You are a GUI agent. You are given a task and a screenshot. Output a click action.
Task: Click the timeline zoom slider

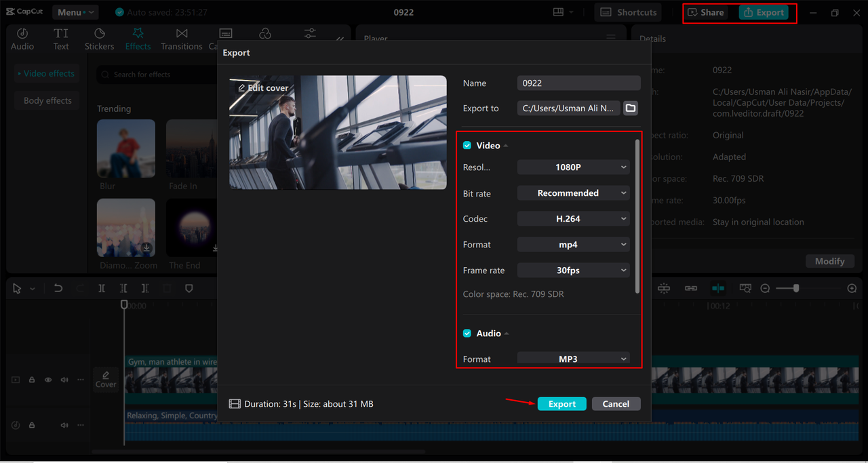(x=807, y=288)
